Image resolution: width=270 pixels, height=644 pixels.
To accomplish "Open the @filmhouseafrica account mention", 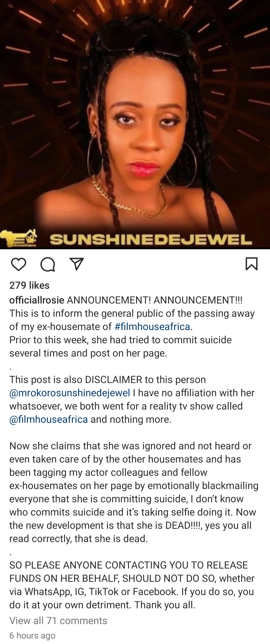I will click(x=48, y=419).
